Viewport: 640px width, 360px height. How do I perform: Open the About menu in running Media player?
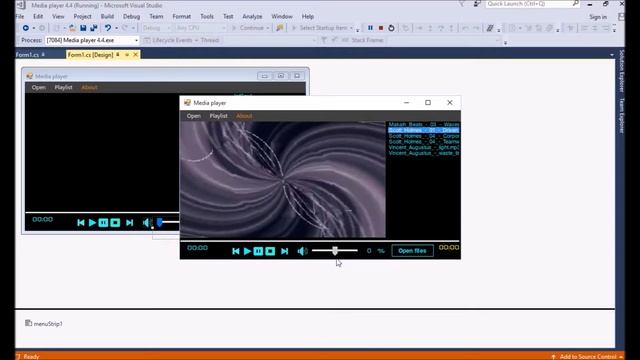click(244, 116)
